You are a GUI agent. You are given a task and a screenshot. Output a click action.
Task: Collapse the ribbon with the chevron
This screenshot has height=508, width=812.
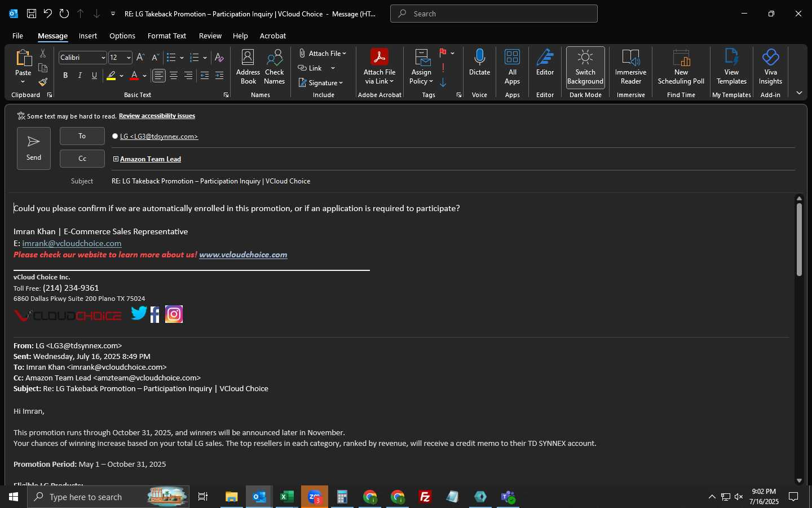coord(799,93)
